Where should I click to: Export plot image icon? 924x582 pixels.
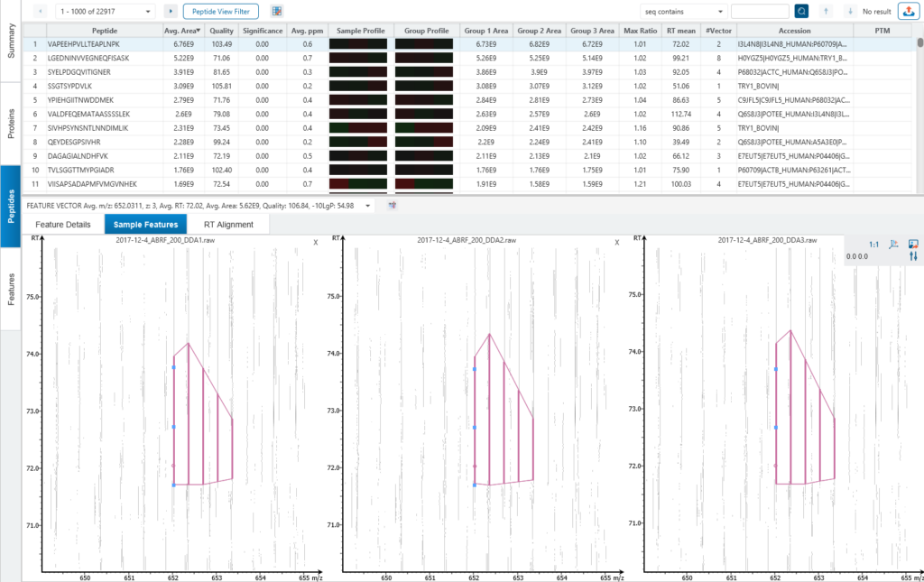point(913,244)
